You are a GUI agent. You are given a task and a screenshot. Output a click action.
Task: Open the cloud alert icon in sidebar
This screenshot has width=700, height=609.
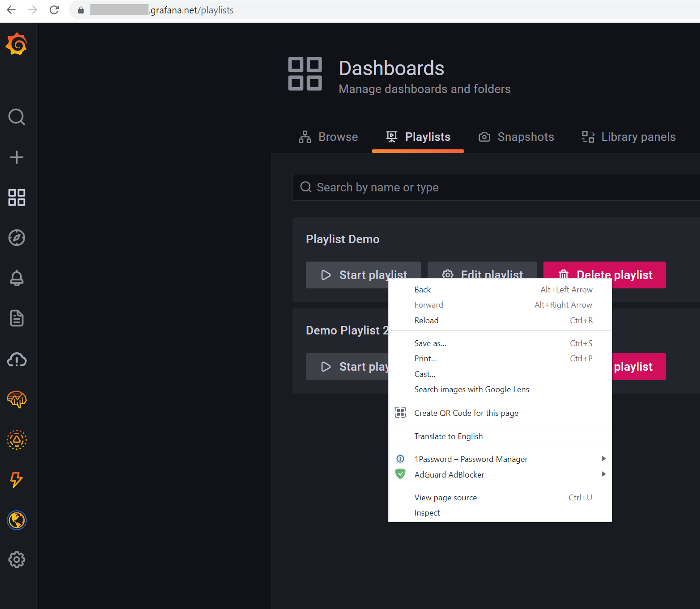pos(17,360)
